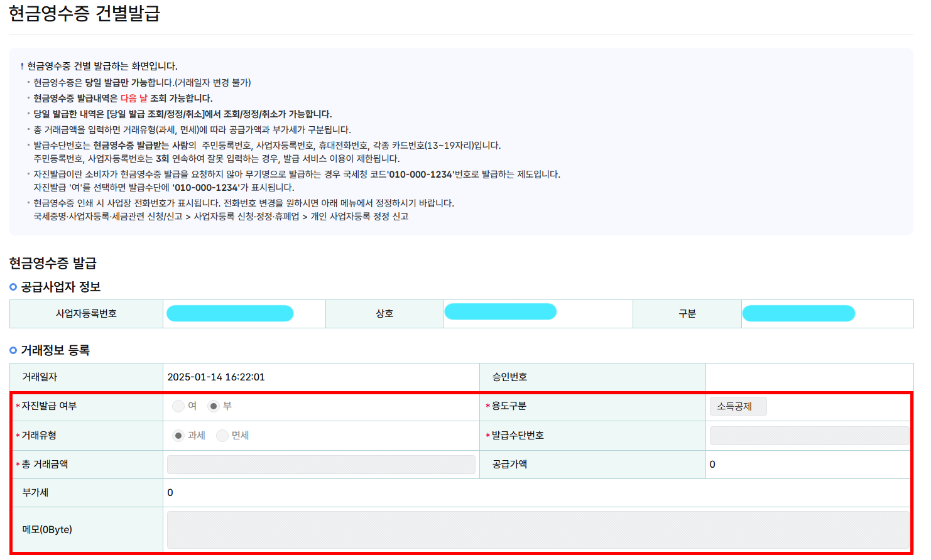Click the red asterisk beside 자진발급 여부
The image size is (931, 560).
(18, 406)
